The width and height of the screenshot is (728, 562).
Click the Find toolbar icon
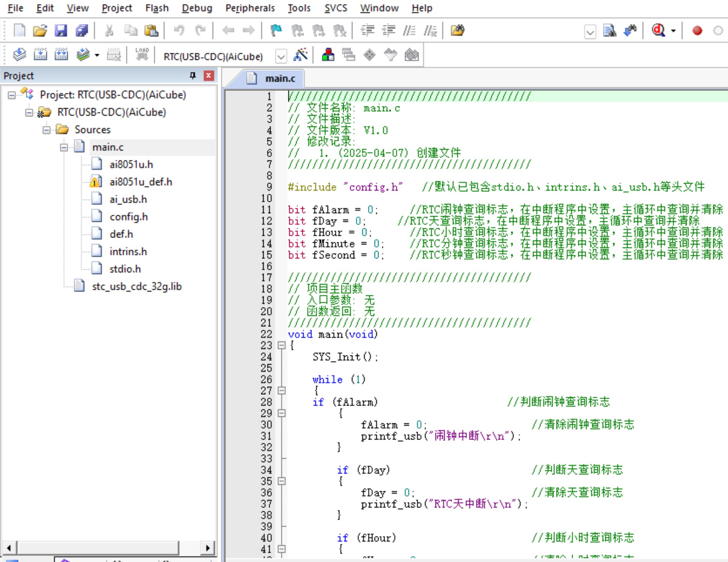[610, 30]
